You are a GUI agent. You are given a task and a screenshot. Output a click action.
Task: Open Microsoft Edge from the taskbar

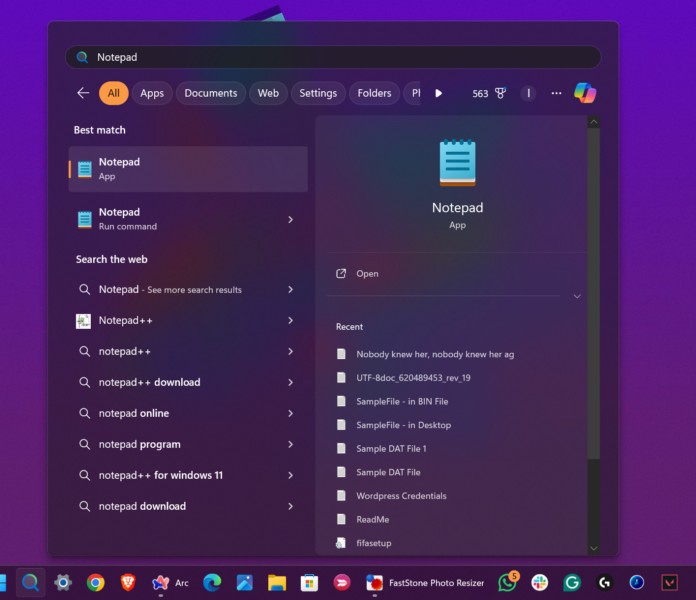click(x=212, y=582)
